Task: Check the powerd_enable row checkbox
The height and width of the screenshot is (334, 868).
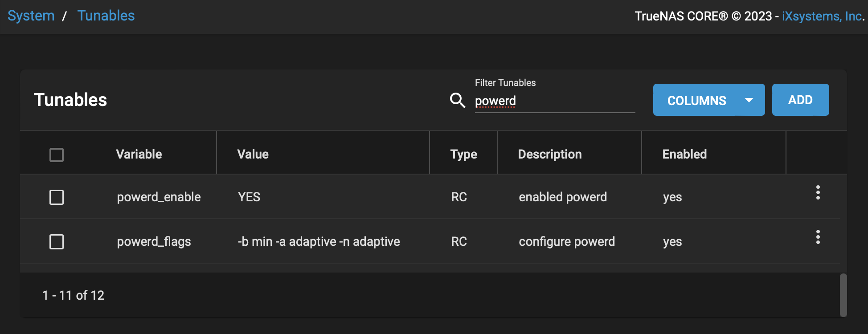Action: [57, 197]
